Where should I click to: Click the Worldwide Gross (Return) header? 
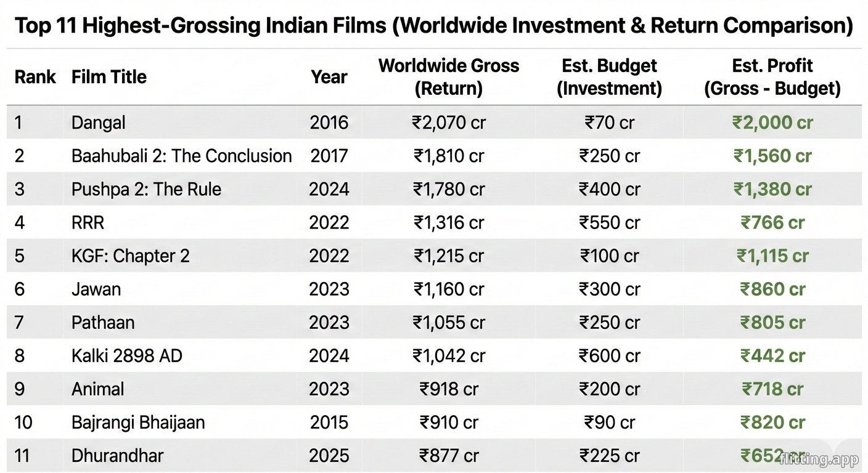pyautogui.click(x=449, y=77)
